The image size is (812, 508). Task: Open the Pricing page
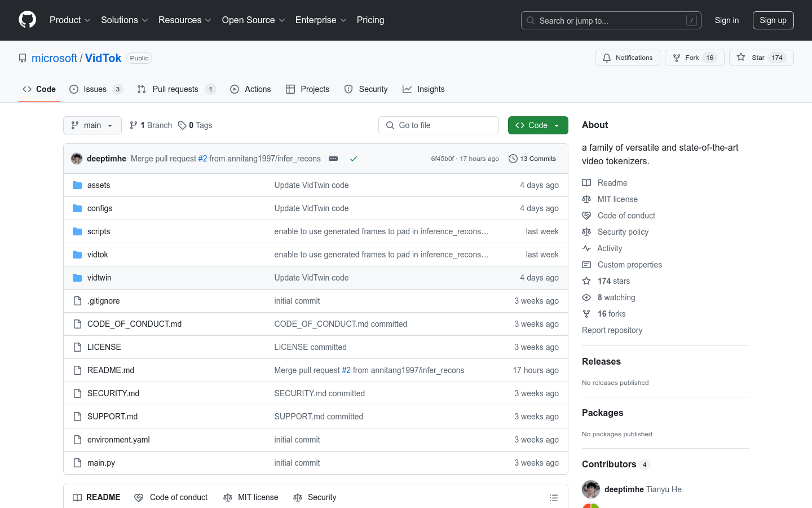[x=370, y=20]
